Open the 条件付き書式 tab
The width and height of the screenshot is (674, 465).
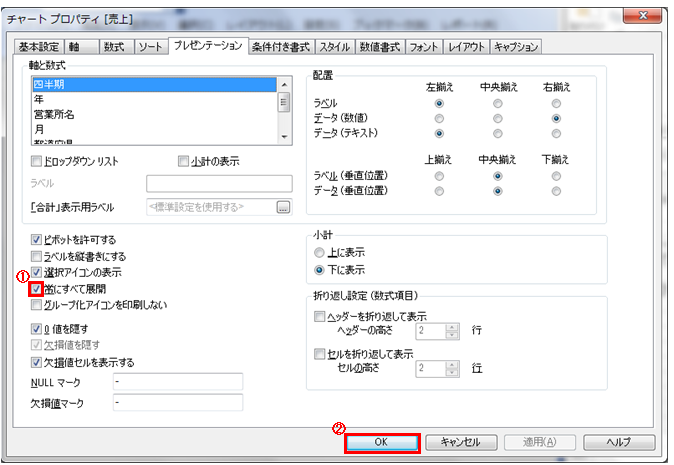[281, 46]
